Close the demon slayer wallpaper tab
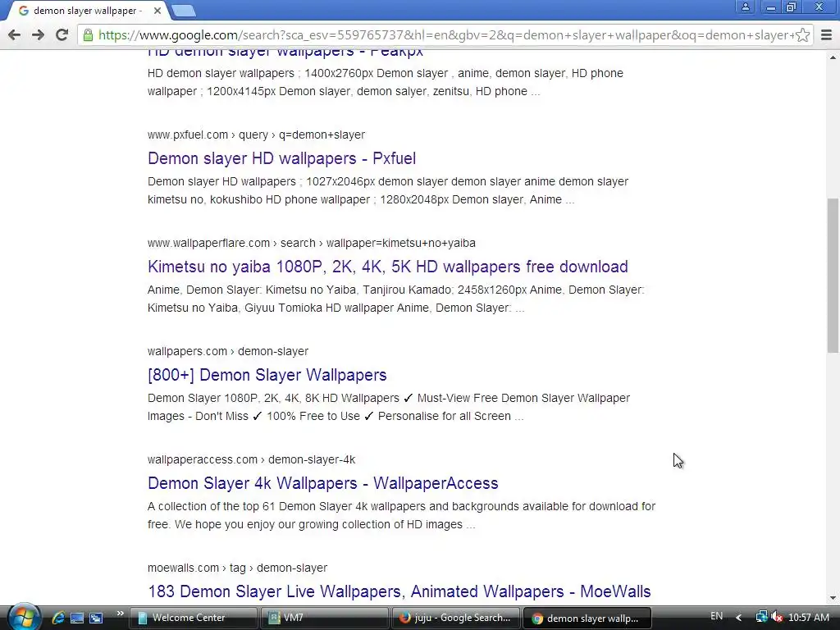840x630 pixels. coord(157,11)
